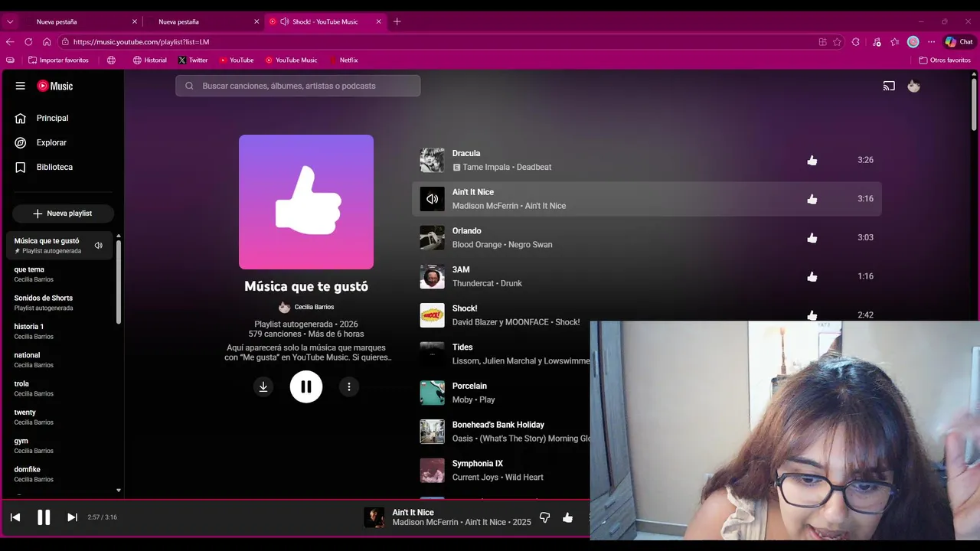
Task: Open the YouTube Music bookmark
Action: pyautogui.click(x=291, y=60)
